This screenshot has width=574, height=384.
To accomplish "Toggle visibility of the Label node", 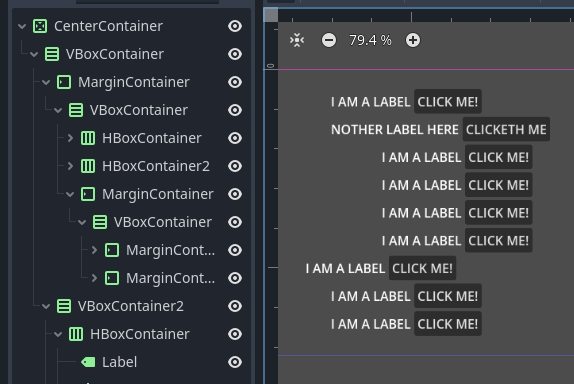I will [x=235, y=362].
